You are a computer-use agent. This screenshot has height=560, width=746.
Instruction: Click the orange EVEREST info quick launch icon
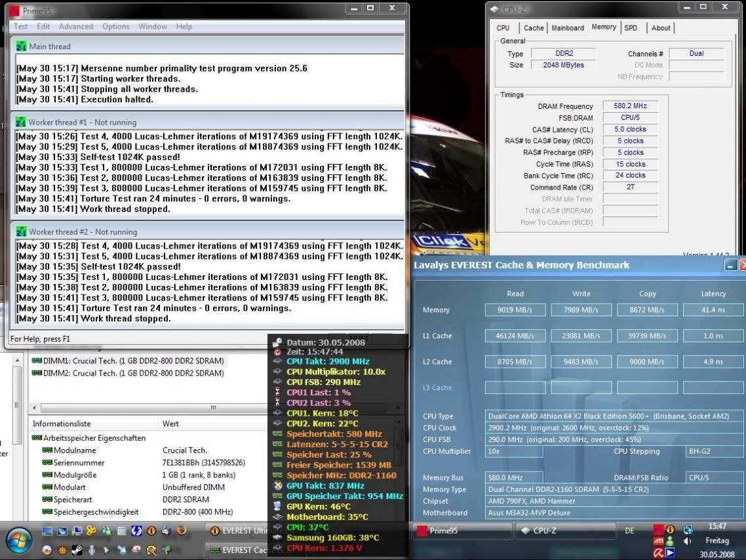[x=151, y=530]
